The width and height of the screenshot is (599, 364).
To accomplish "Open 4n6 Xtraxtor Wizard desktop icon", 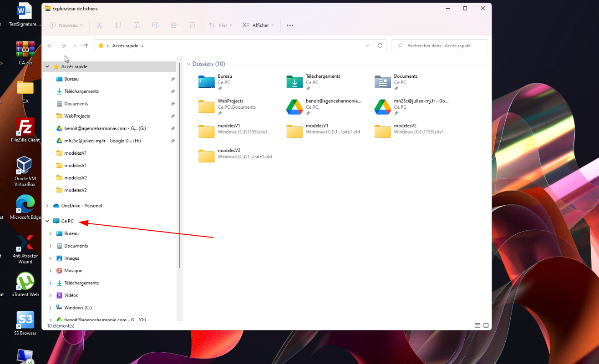I will click(x=25, y=249).
